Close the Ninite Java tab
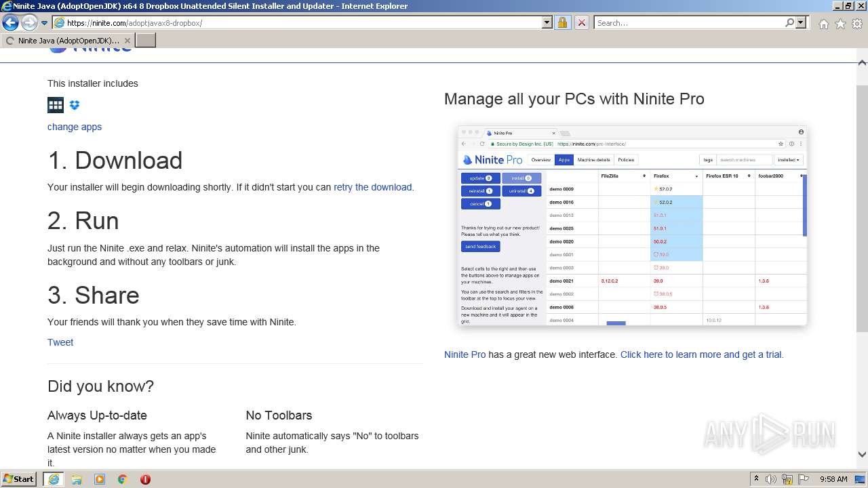Image resolution: width=868 pixels, height=488 pixels. (127, 41)
